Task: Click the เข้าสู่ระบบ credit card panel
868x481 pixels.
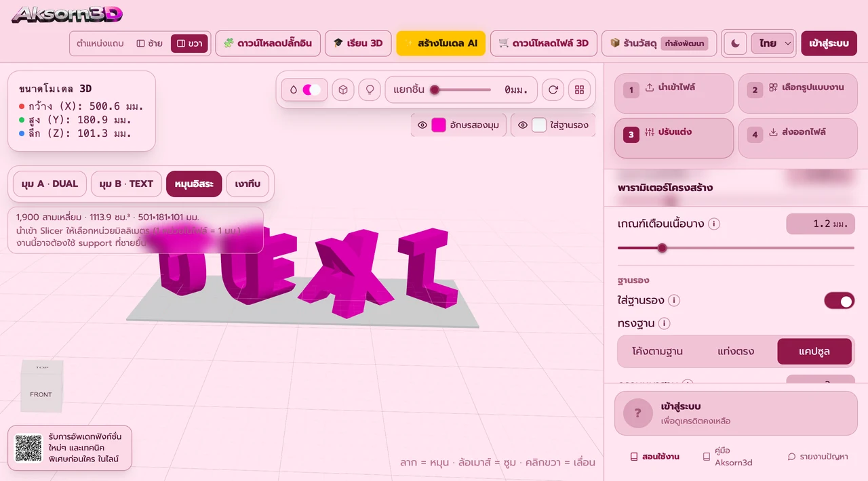Action: 736,413
